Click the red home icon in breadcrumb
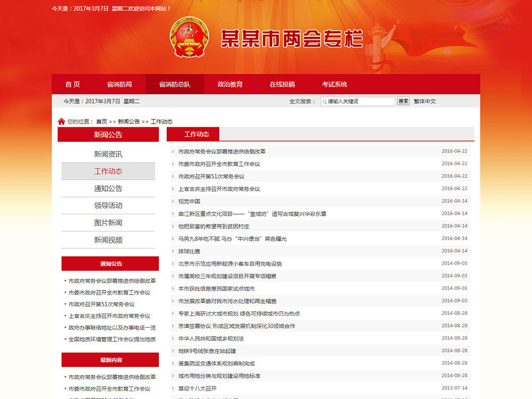Image resolution: width=532 pixels, height=399 pixels. (61, 122)
